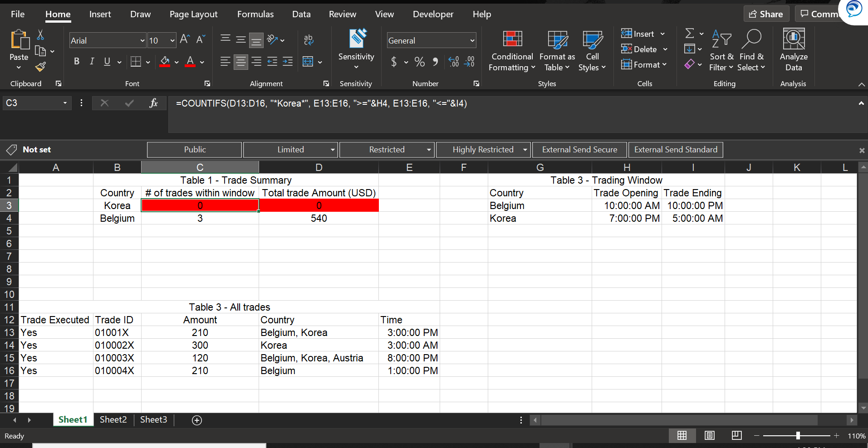This screenshot has height=448, width=868.
Task: Toggle Bold formatting
Action: pos(77,62)
